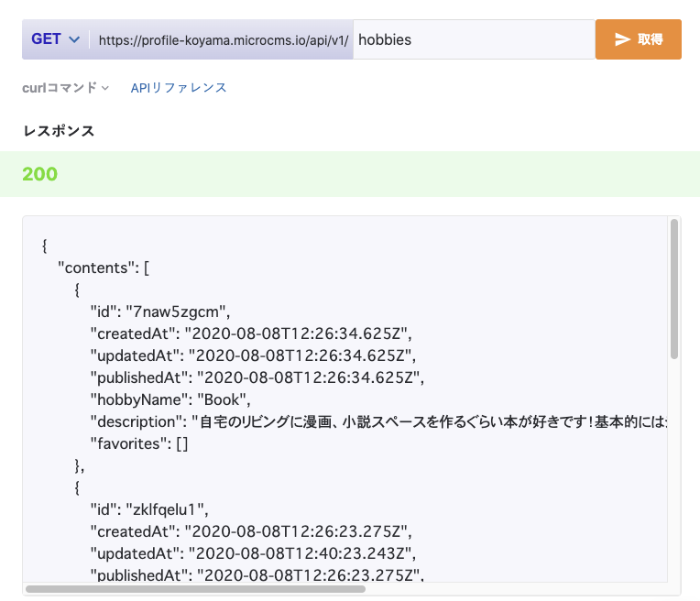This screenshot has height=601, width=700.
Task: Select the "id": "zklfqelu1" line
Action: point(149,509)
